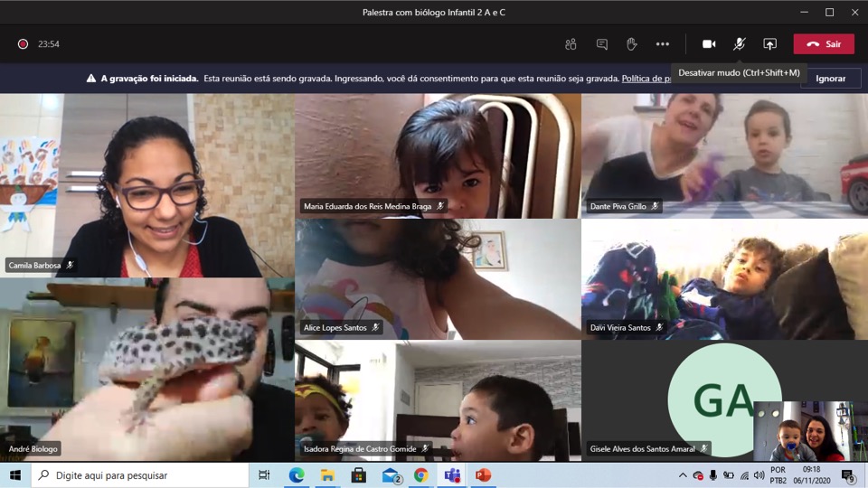Open Microsoft Edge from the taskbar
The image size is (868, 488).
(x=297, y=475)
